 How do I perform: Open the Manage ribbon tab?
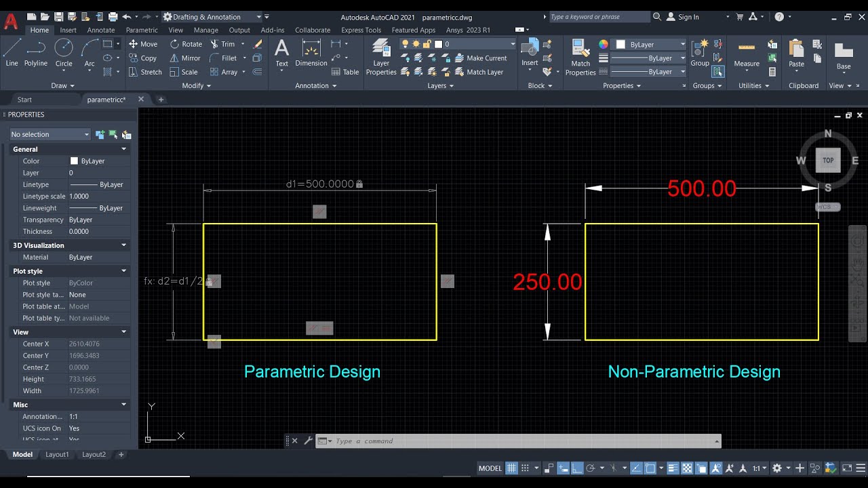click(206, 30)
